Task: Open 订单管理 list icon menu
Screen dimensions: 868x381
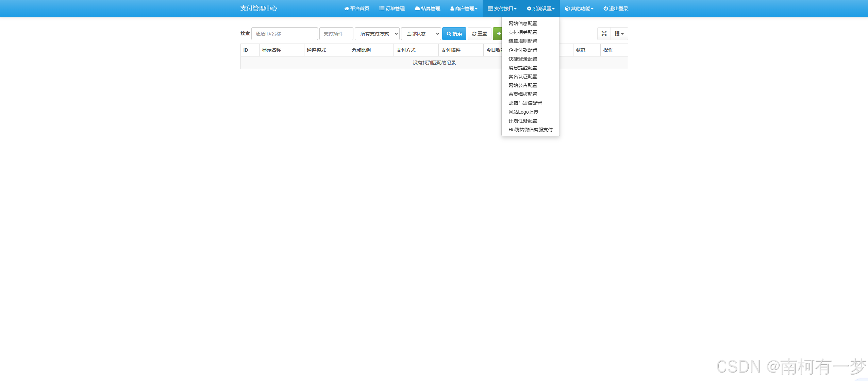Action: [x=392, y=9]
